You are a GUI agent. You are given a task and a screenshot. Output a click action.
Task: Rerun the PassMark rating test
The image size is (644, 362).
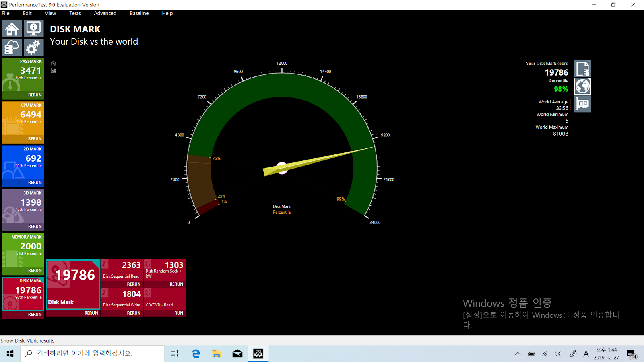click(x=35, y=95)
